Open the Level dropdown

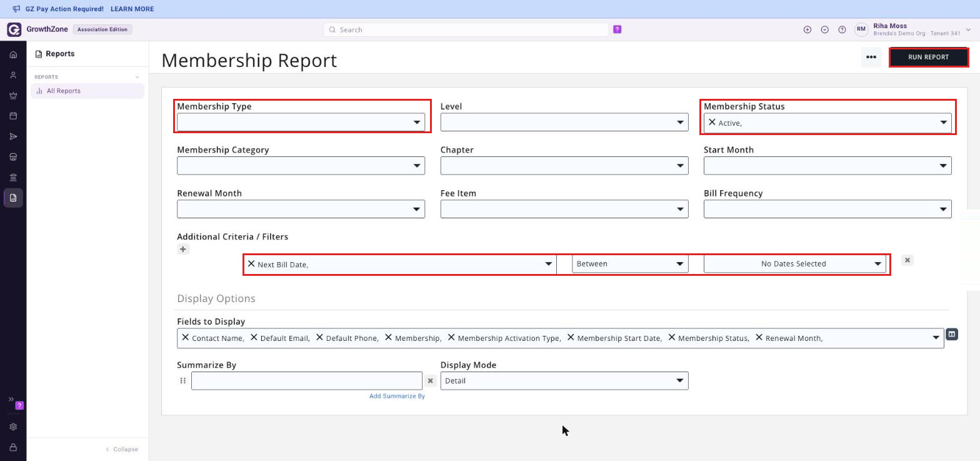(564, 122)
